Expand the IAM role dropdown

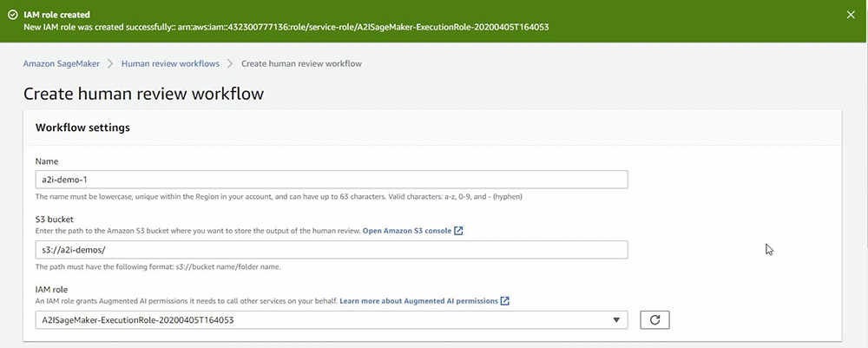pos(332,319)
